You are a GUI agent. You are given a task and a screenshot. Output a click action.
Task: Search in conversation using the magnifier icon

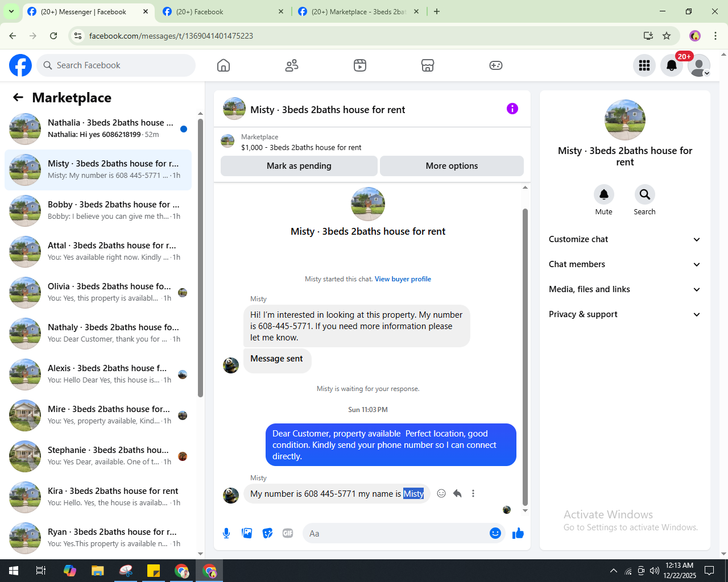click(x=644, y=194)
